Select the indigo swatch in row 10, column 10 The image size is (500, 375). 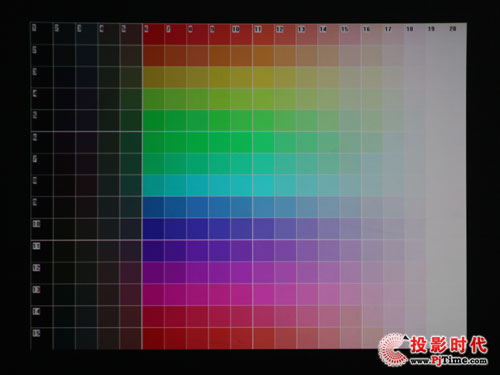click(241, 229)
